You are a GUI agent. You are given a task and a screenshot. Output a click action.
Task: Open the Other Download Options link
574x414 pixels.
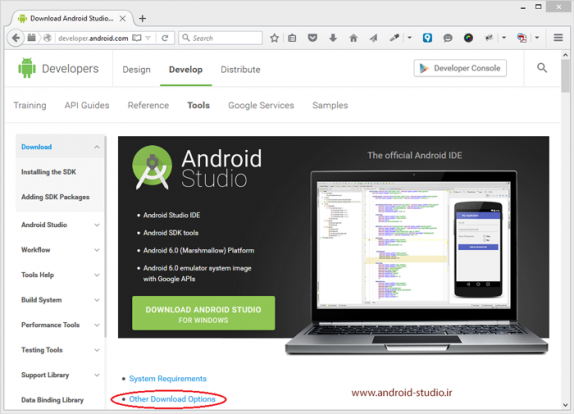(x=172, y=399)
